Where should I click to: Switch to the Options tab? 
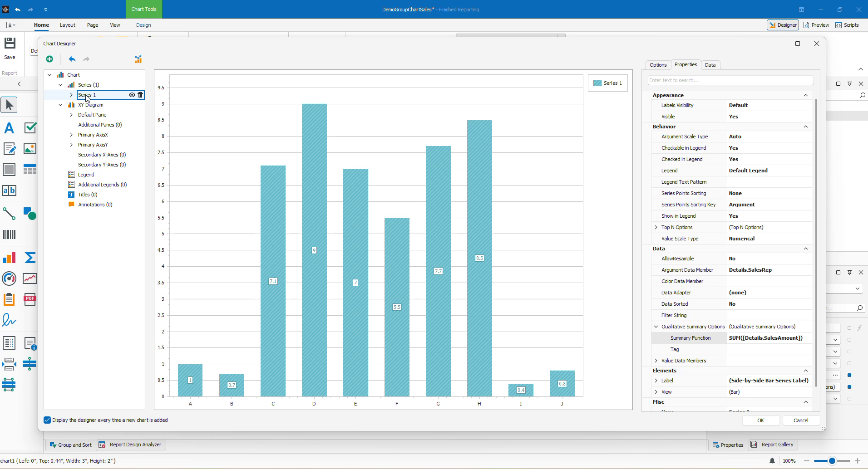click(658, 65)
